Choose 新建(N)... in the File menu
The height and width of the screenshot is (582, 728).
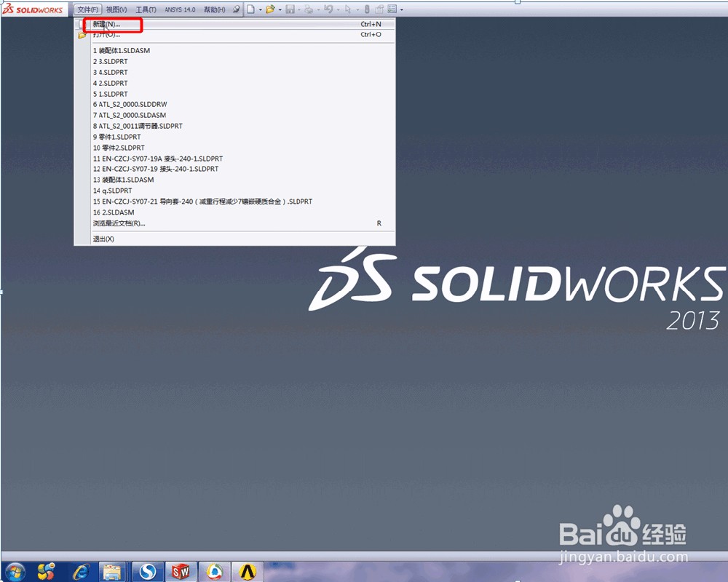[x=234, y=24]
